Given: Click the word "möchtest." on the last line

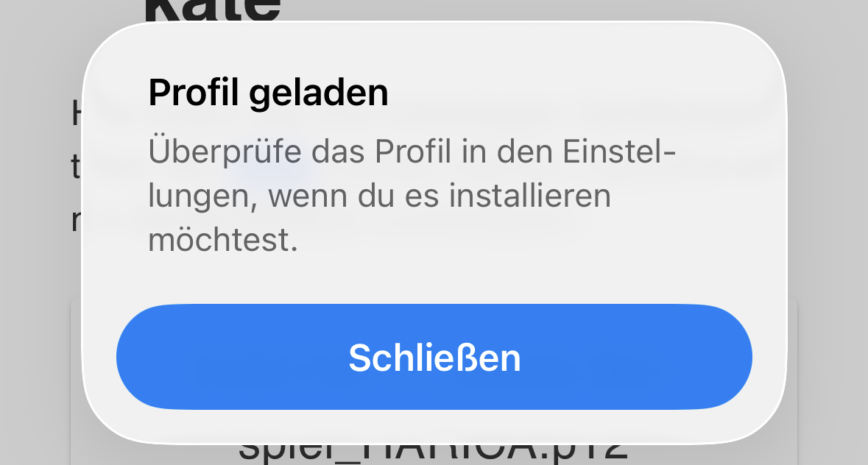Looking at the screenshot, I should 223,239.
